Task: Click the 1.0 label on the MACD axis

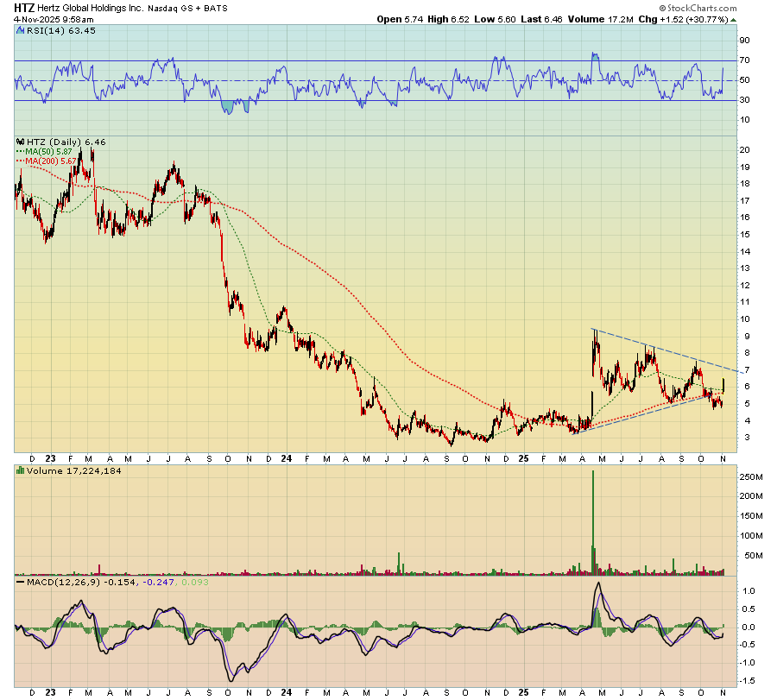Action: 749,591
